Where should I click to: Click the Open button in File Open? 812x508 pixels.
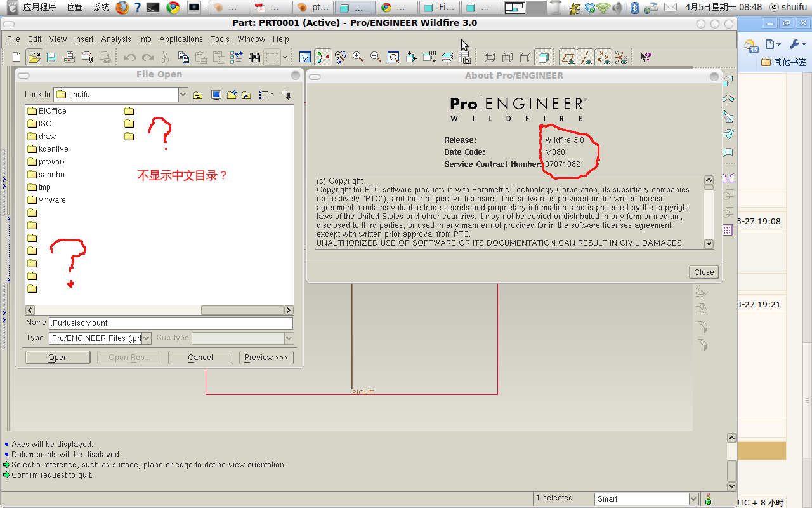pyautogui.click(x=58, y=358)
